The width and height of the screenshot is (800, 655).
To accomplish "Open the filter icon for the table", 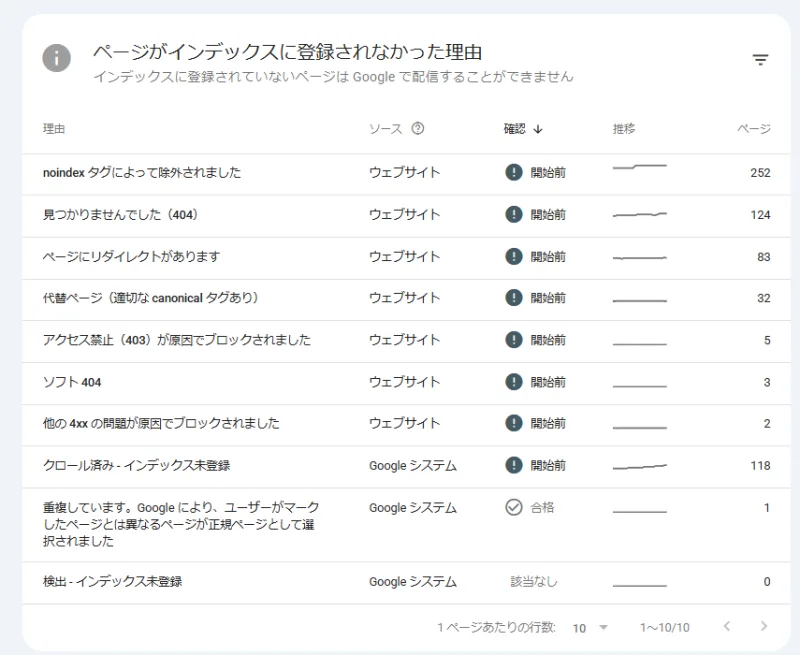I will click(760, 60).
